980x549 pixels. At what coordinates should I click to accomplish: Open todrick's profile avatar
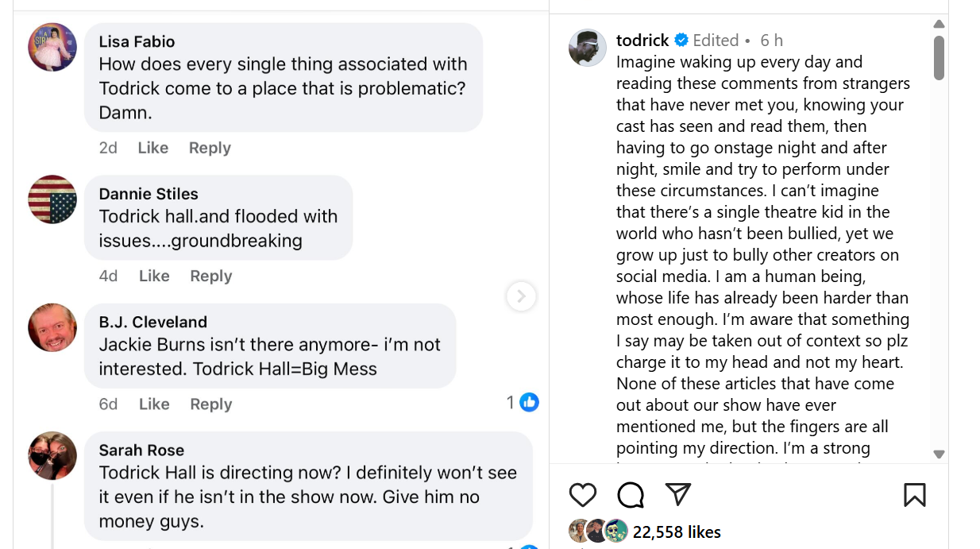tap(588, 48)
